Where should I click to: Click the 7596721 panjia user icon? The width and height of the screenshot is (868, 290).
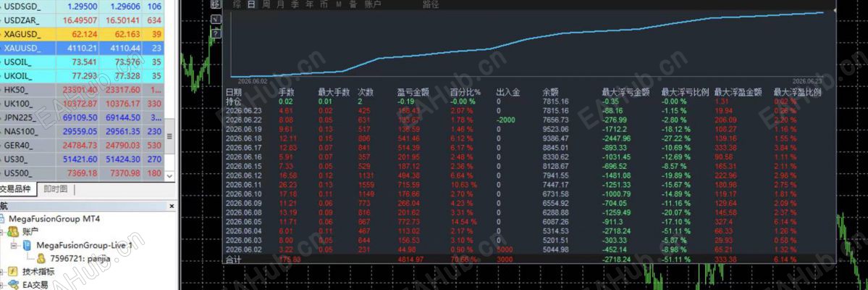click(x=41, y=258)
